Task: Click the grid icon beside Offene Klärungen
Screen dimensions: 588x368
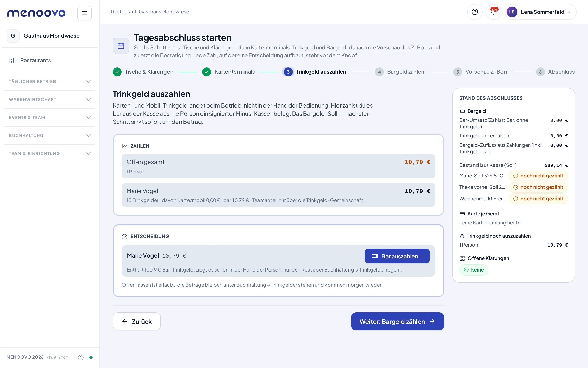Action: 462,258
